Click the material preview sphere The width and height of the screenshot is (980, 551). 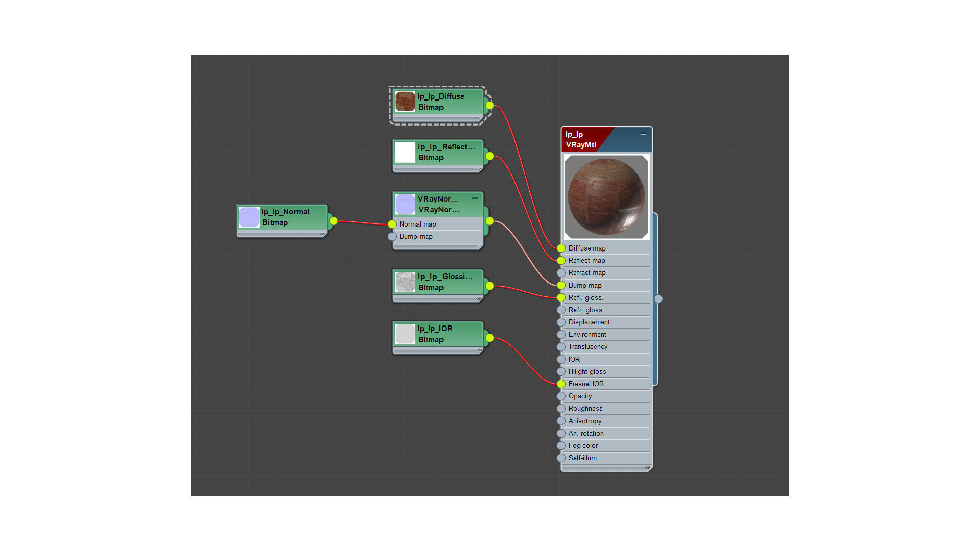click(x=606, y=197)
